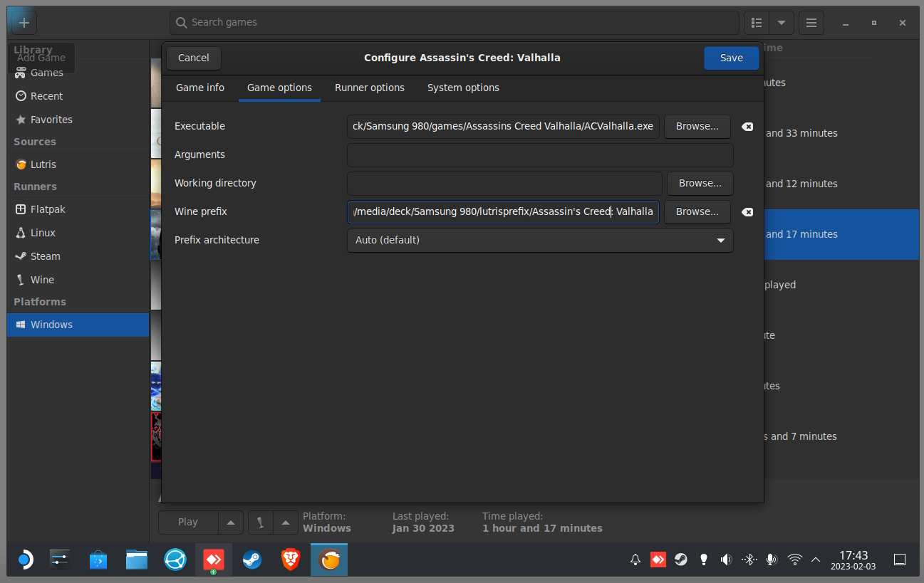The width and height of the screenshot is (924, 583).
Task: Open the view options dropdown arrow
Action: click(x=782, y=23)
